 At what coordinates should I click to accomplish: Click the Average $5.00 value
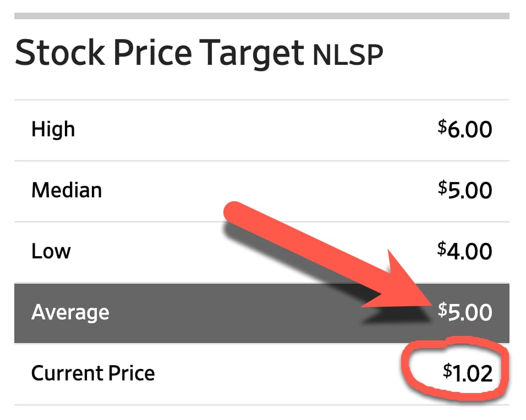click(465, 313)
